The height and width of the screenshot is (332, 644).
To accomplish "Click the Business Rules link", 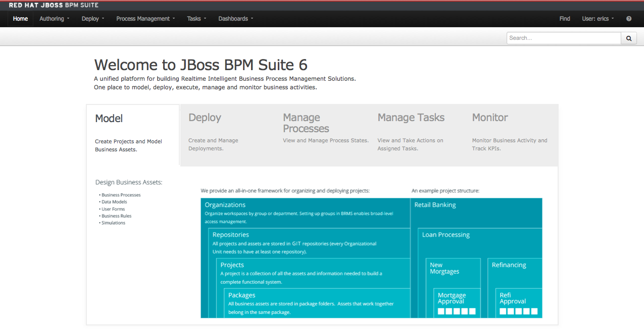I will coord(116,216).
